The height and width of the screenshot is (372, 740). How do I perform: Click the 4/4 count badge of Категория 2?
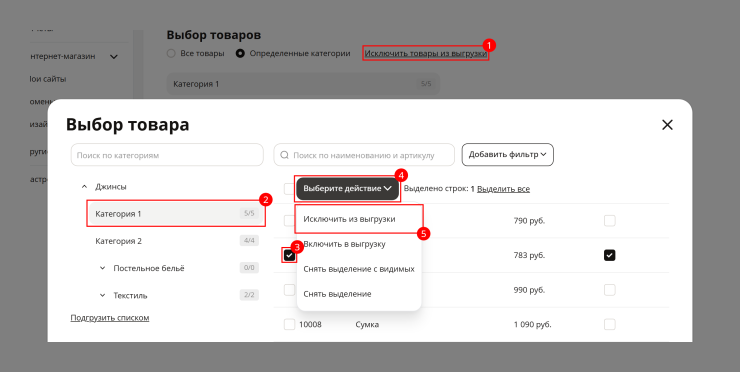(249, 241)
